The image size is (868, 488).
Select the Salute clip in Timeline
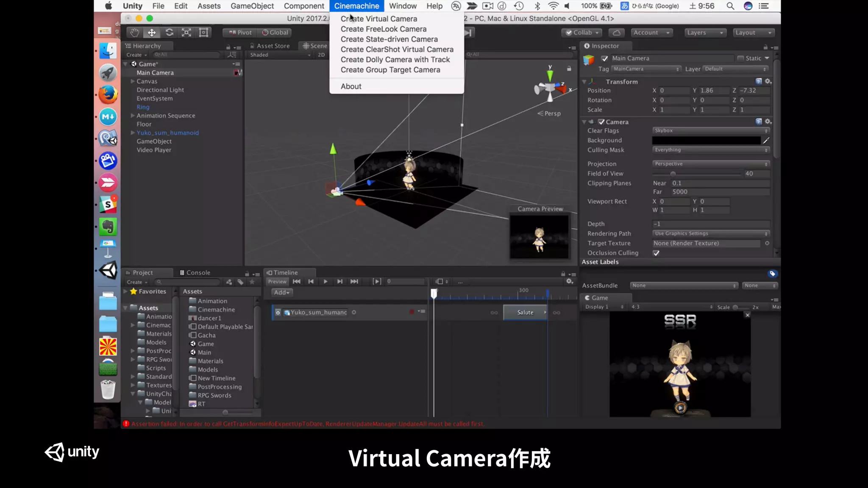click(x=525, y=313)
